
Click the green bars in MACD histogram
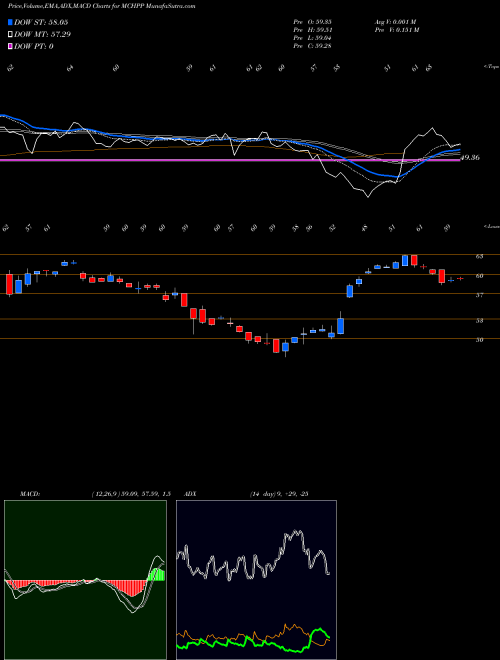click(x=157, y=575)
